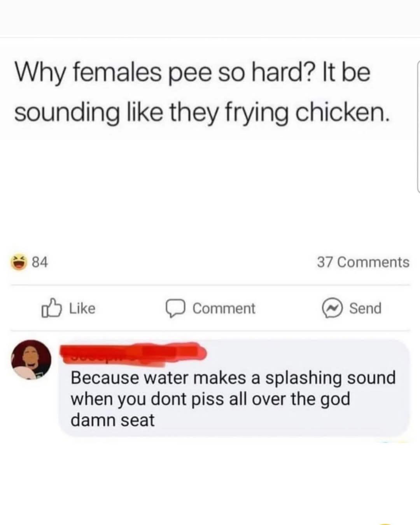Click the thumbs-up Like icon

point(51,308)
